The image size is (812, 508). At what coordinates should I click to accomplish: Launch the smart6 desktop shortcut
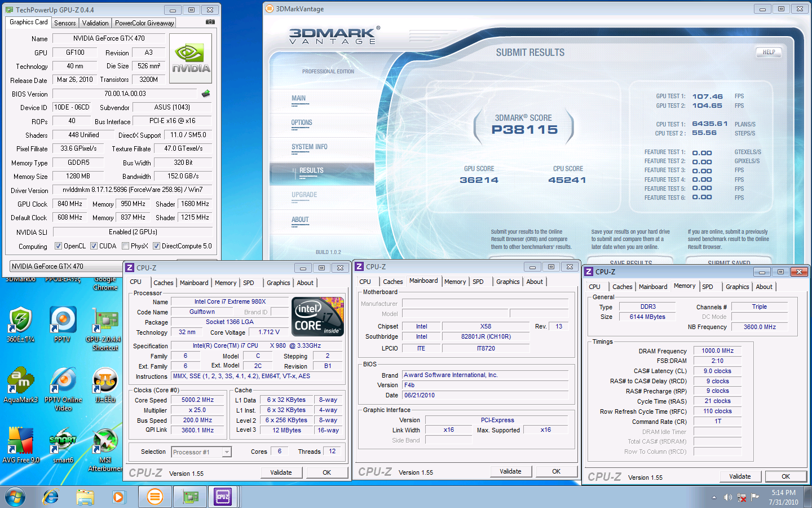[x=63, y=445]
